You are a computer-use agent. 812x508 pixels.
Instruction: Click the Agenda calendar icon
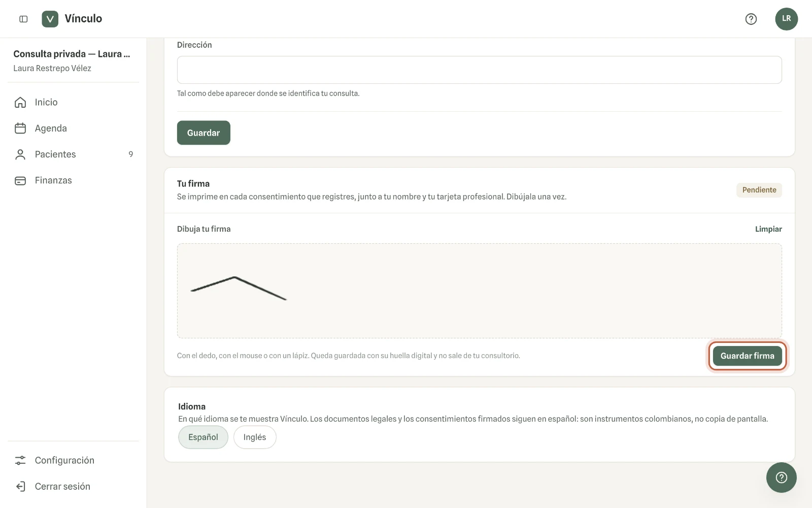20,128
